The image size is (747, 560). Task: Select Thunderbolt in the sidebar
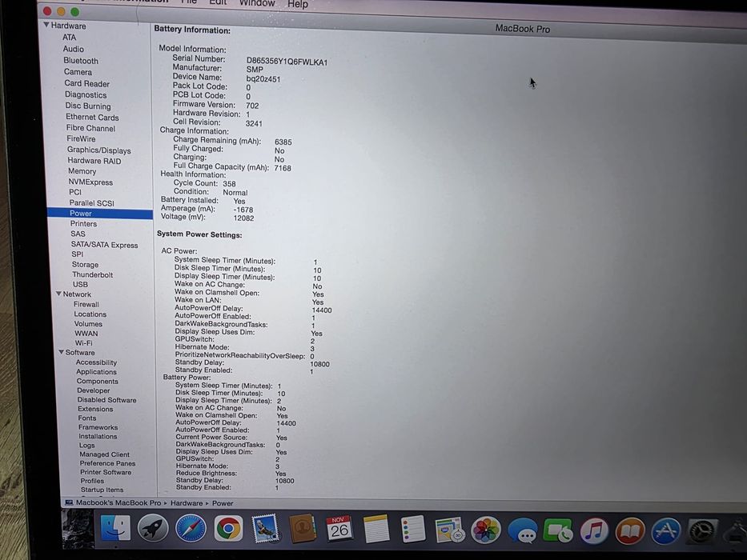tap(92, 274)
